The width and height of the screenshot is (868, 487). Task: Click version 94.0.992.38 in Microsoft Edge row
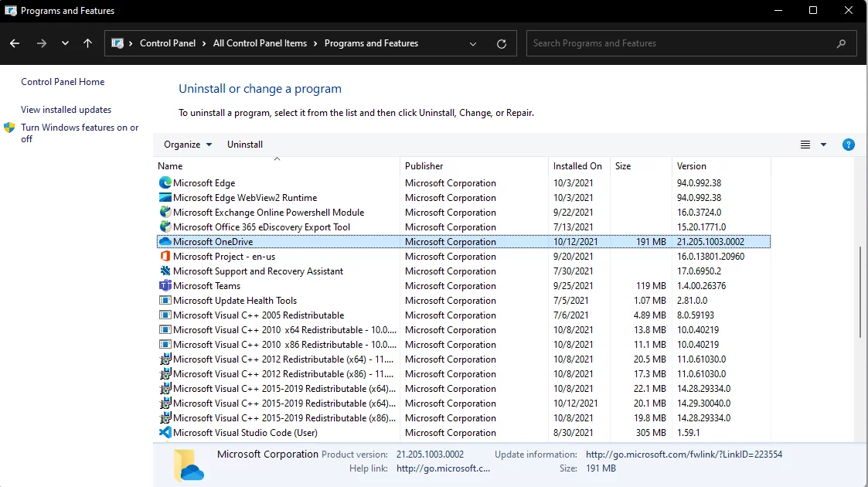(699, 182)
